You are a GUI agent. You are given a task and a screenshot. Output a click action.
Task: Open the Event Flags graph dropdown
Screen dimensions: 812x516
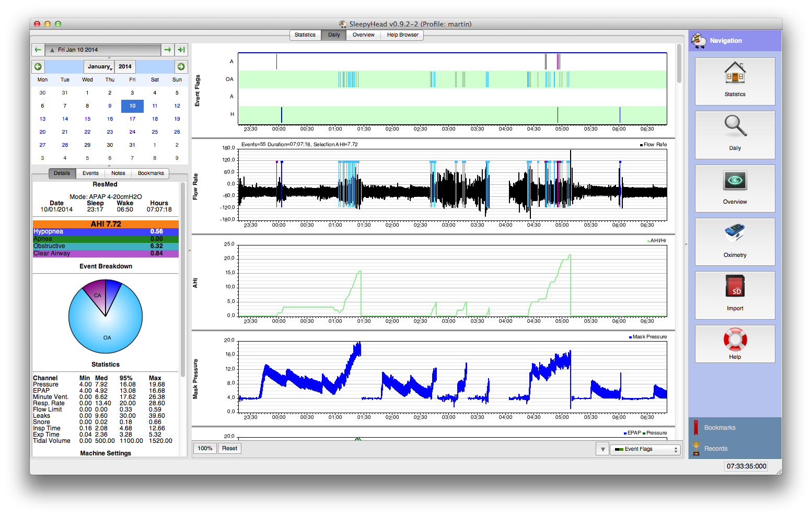(645, 449)
